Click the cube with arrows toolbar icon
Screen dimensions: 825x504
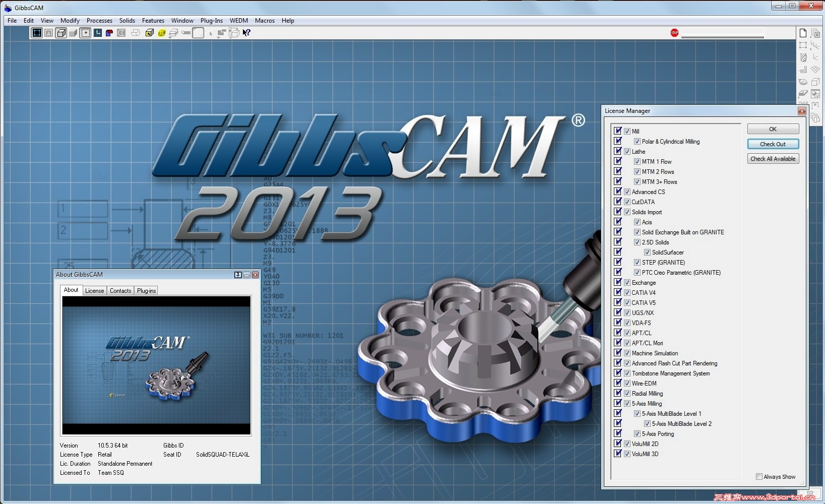234,33
